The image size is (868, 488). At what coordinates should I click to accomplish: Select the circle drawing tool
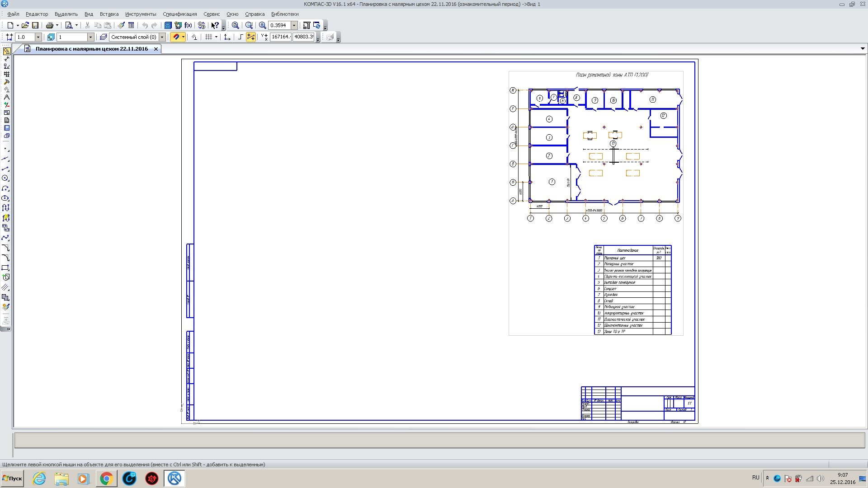tap(5, 178)
